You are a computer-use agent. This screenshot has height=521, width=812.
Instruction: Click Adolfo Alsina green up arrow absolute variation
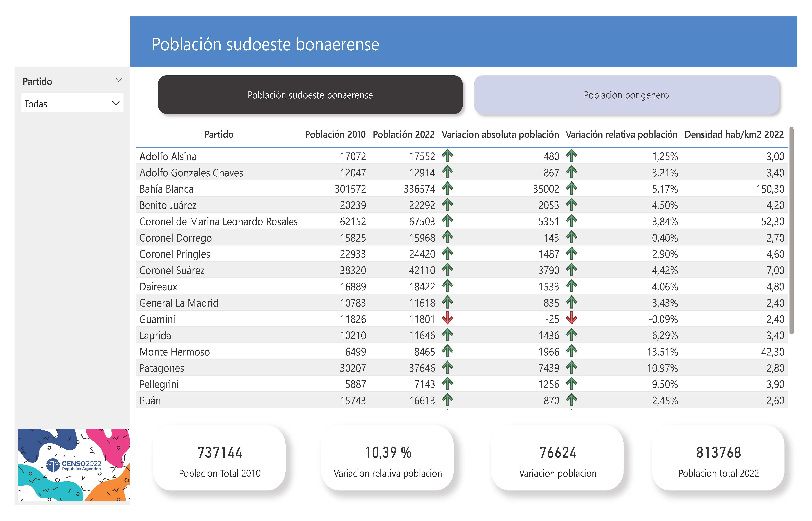click(x=447, y=156)
